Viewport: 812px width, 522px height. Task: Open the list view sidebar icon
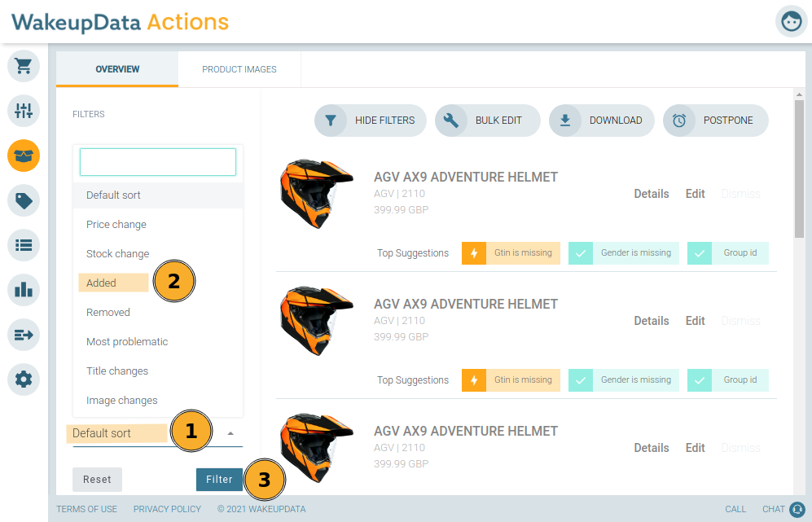pyautogui.click(x=24, y=245)
